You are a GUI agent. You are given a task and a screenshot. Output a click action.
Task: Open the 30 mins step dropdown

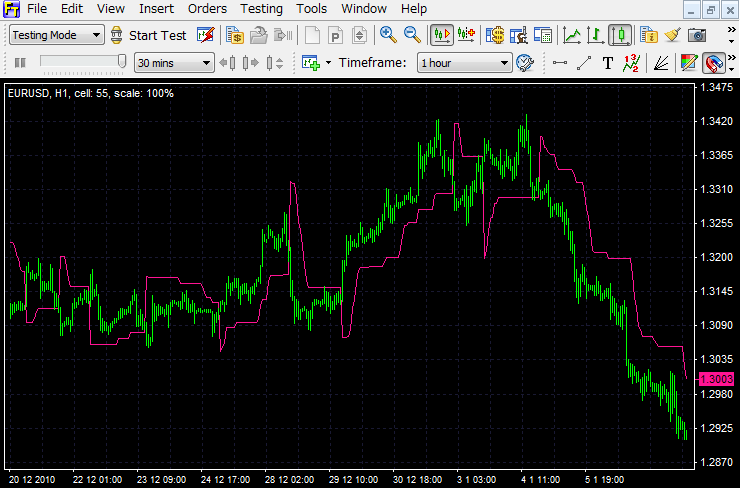[x=174, y=63]
